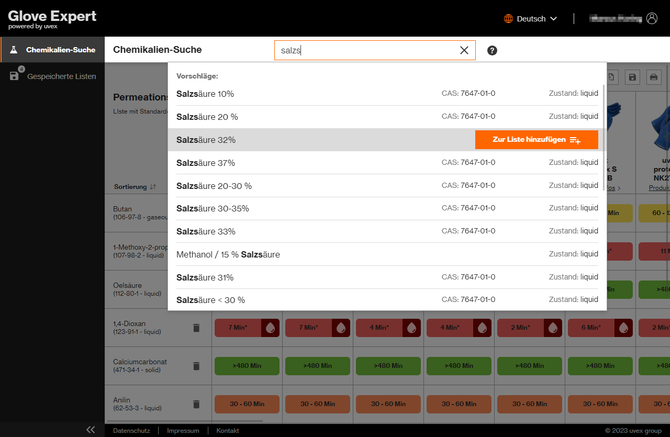Click first 30 - 60 Min cell for Anilin

click(x=247, y=404)
